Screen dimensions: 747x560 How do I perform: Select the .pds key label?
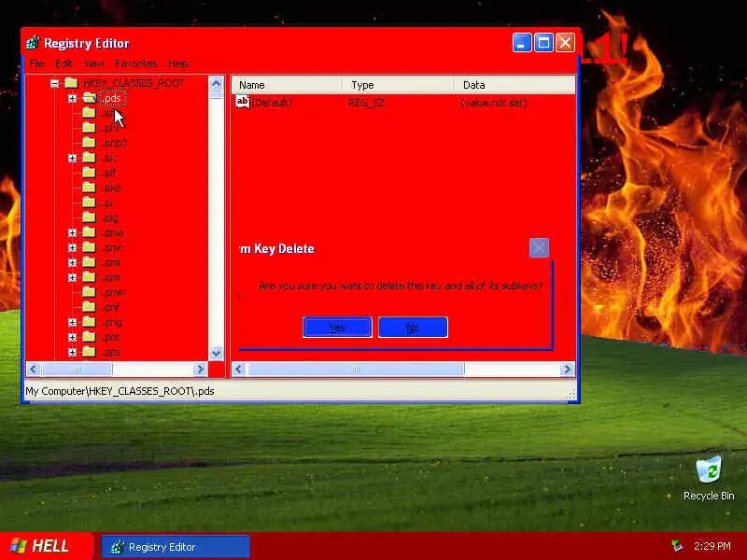[112, 98]
